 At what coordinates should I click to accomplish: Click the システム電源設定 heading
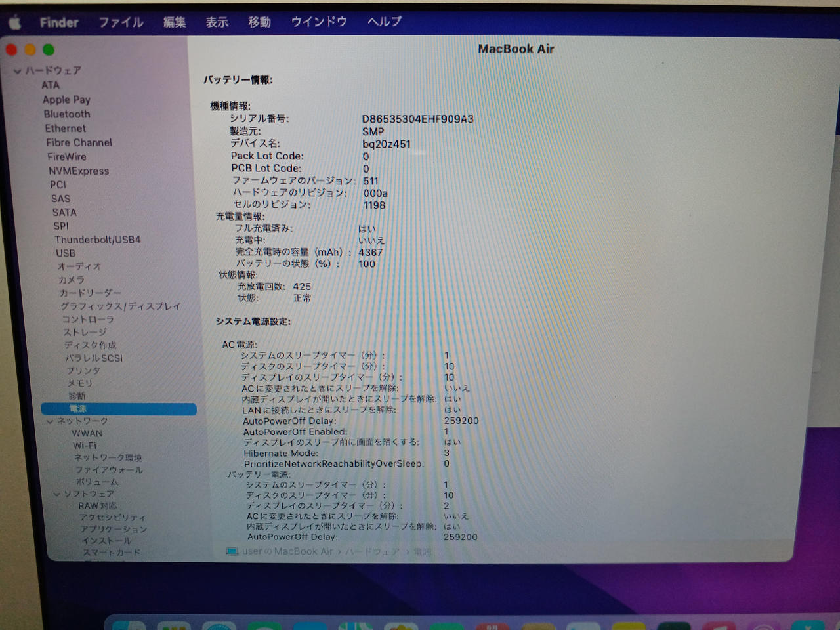coord(253,322)
